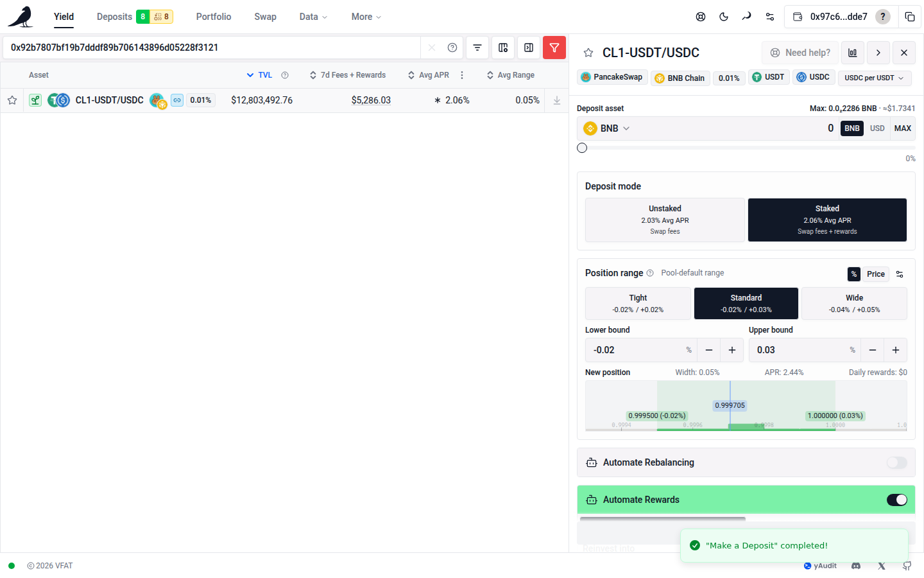Select the Staked deposit mode
Screen dimensions: 924x578
827,220
